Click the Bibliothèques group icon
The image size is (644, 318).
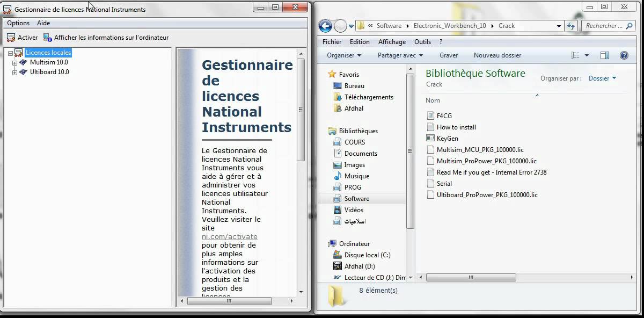[x=332, y=131]
